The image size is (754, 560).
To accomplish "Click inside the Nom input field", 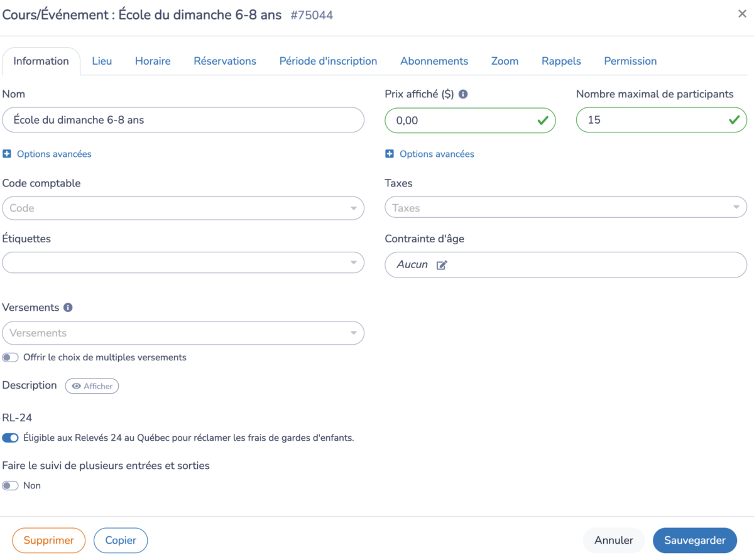I will coord(183,120).
